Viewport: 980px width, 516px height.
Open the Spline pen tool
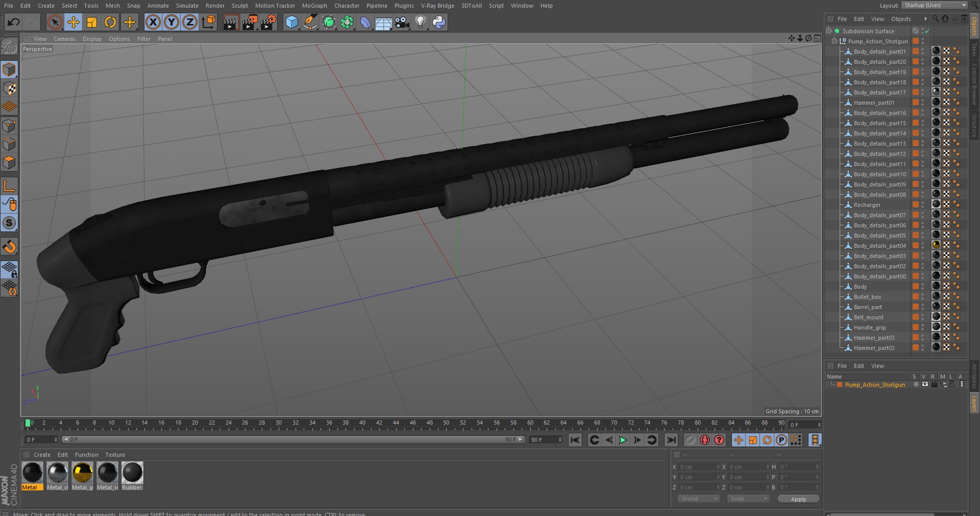[310, 22]
